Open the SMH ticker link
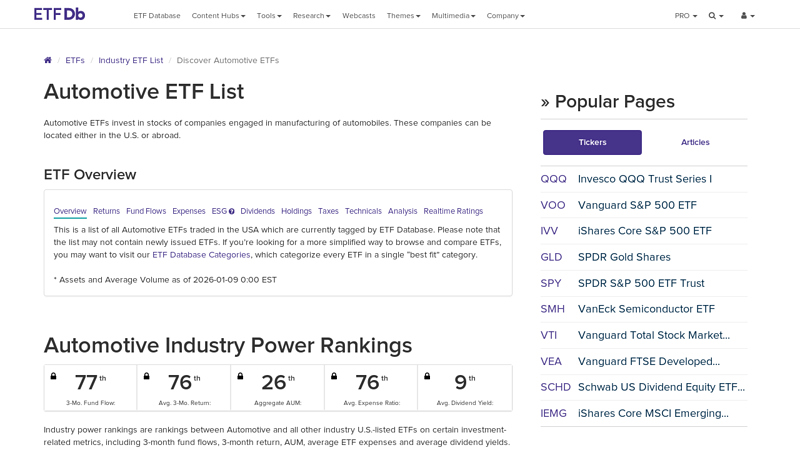 pos(553,309)
